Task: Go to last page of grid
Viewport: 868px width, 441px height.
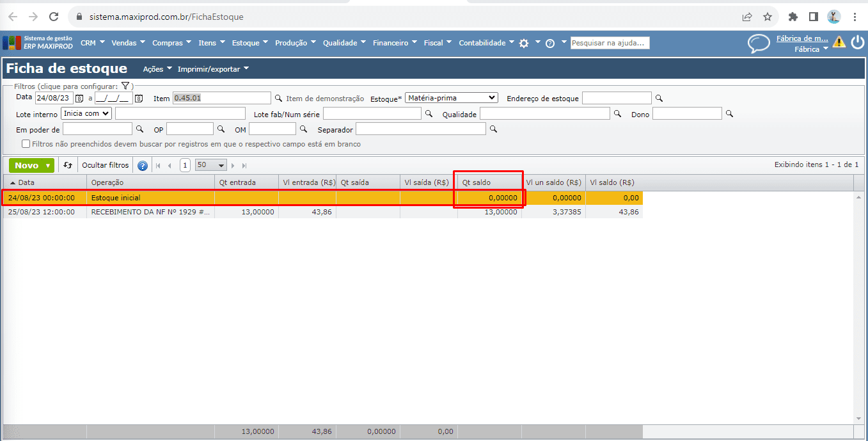Action: (244, 166)
